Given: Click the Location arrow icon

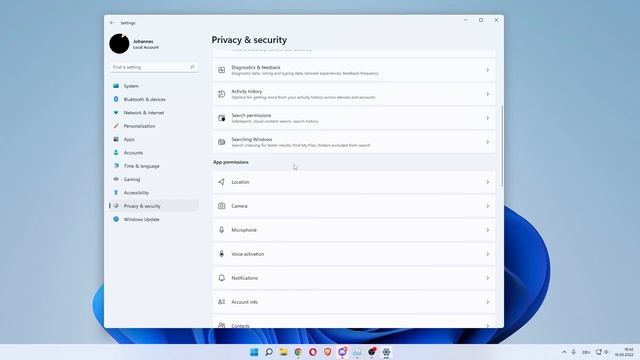Looking at the screenshot, I should coord(222,182).
